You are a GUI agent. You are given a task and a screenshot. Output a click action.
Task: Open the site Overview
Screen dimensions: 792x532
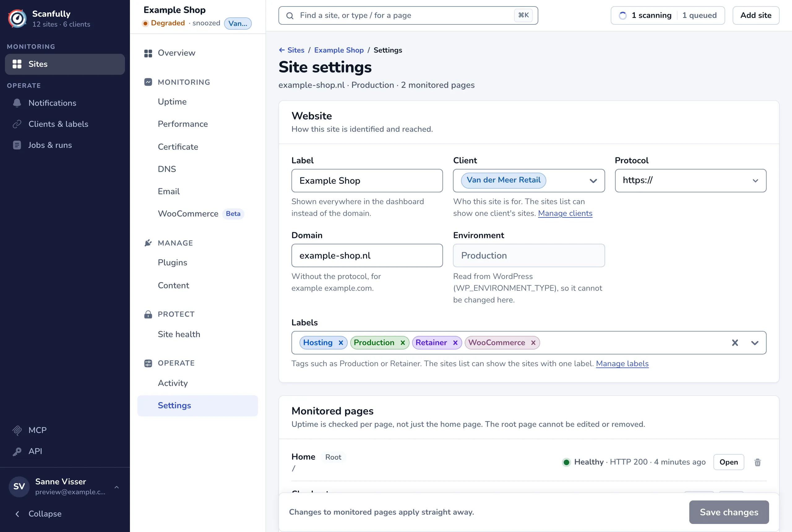[197, 53]
